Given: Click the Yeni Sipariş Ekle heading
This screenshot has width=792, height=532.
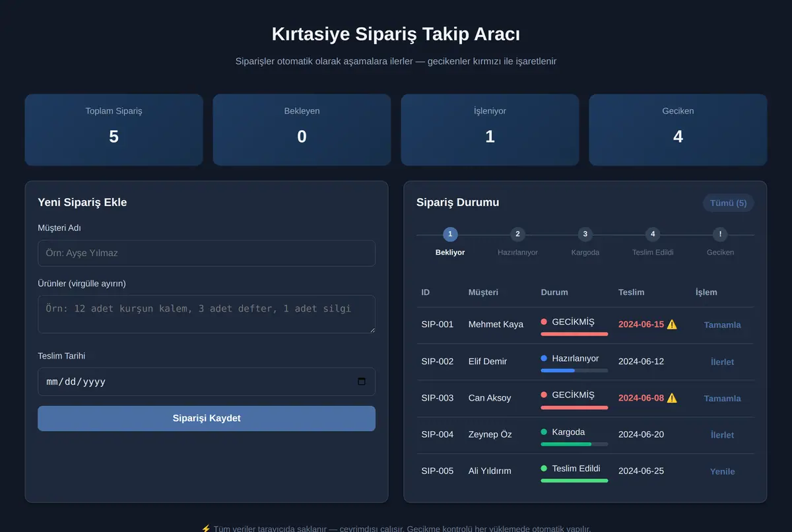Looking at the screenshot, I should [82, 203].
